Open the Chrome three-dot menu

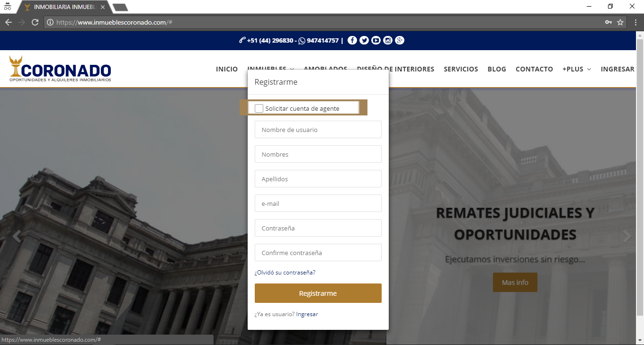635,22
